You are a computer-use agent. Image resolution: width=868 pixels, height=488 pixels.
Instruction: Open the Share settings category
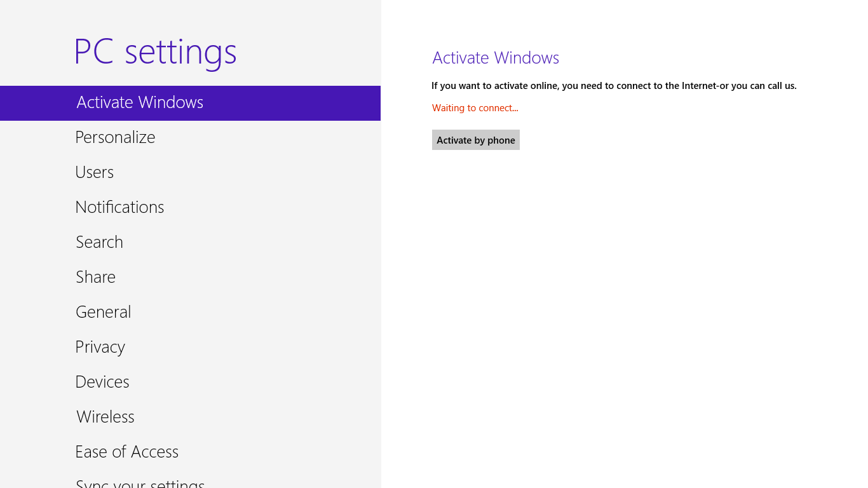tap(190, 278)
